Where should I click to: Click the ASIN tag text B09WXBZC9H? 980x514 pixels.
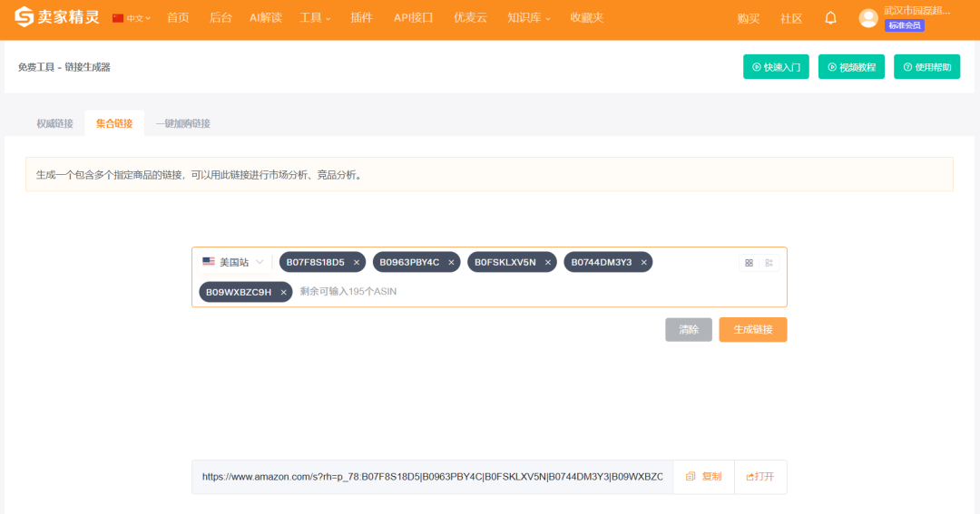[239, 292]
